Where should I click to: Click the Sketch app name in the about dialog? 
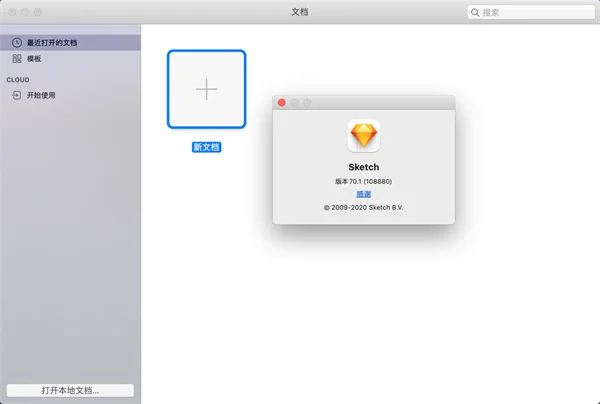pyautogui.click(x=364, y=167)
